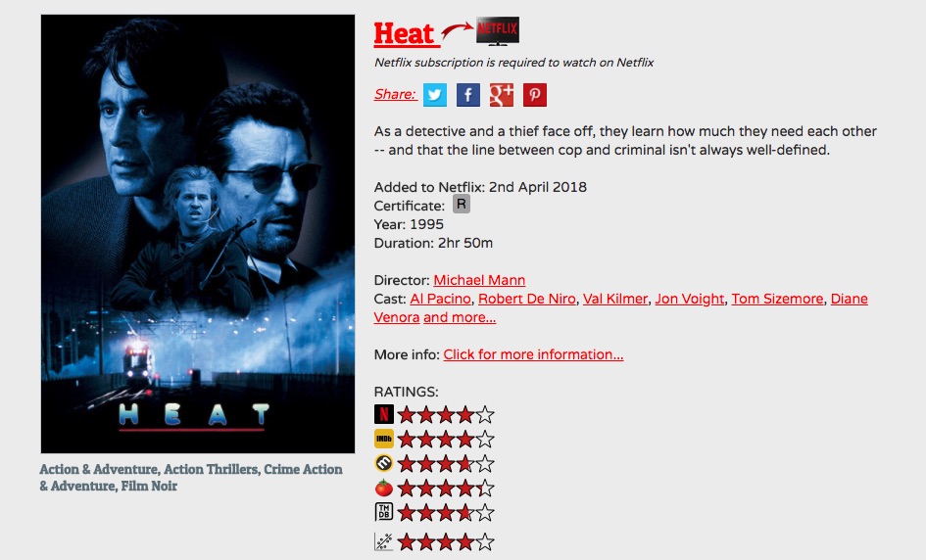The image size is (926, 560).
Task: Open Val Kilmer cast link
Action: (x=615, y=299)
